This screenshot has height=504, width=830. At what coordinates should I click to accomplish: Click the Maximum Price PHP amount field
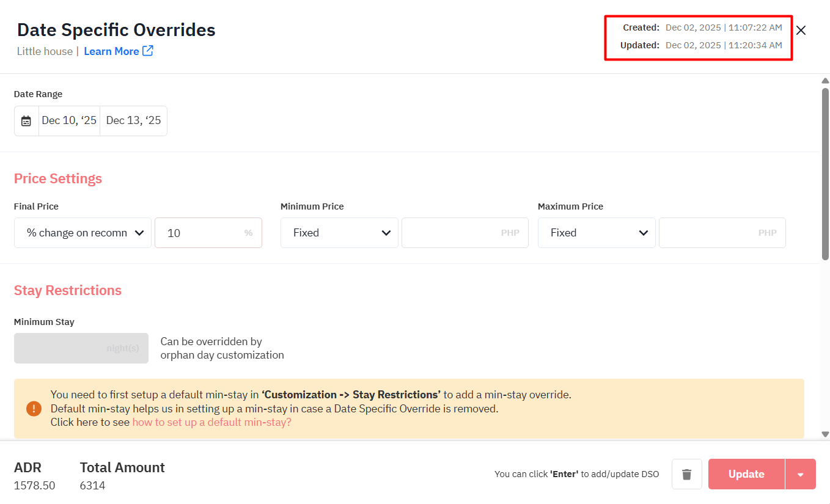tap(722, 233)
